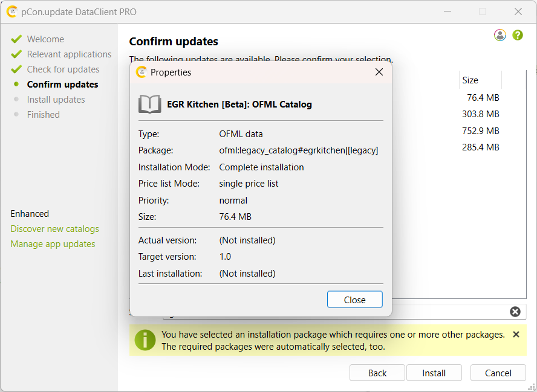537x392 pixels.
Task: Go to Check for updates step
Action: (x=63, y=69)
